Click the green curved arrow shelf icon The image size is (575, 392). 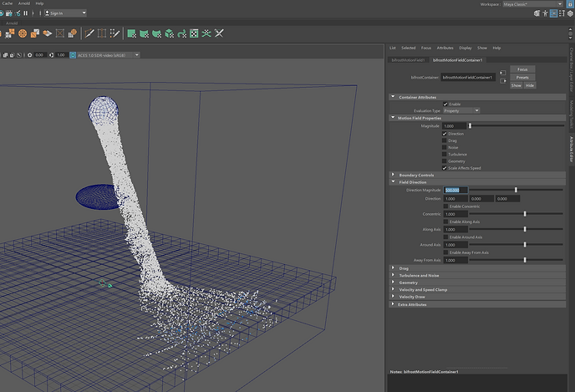pyautogui.click(x=181, y=33)
